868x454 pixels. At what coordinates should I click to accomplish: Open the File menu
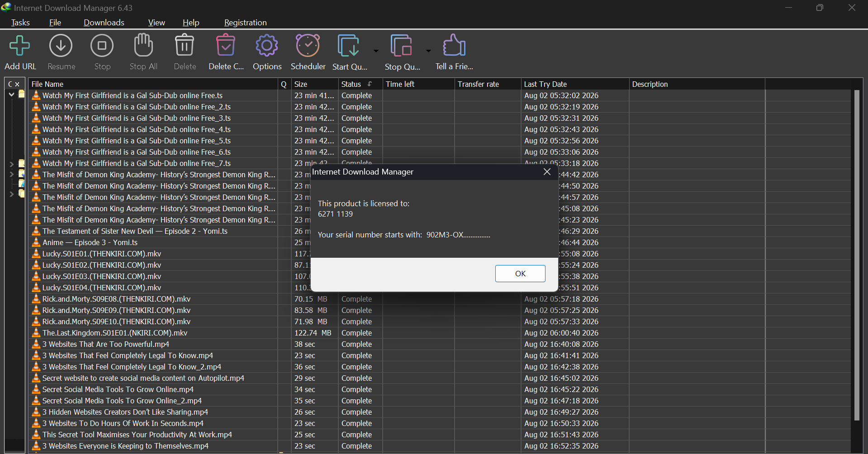pos(55,23)
